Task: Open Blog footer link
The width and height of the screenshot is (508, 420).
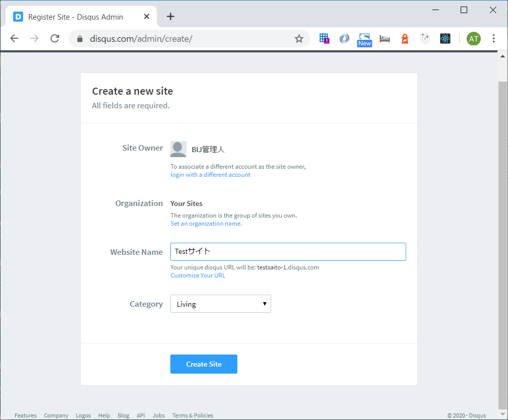Action: (123, 415)
